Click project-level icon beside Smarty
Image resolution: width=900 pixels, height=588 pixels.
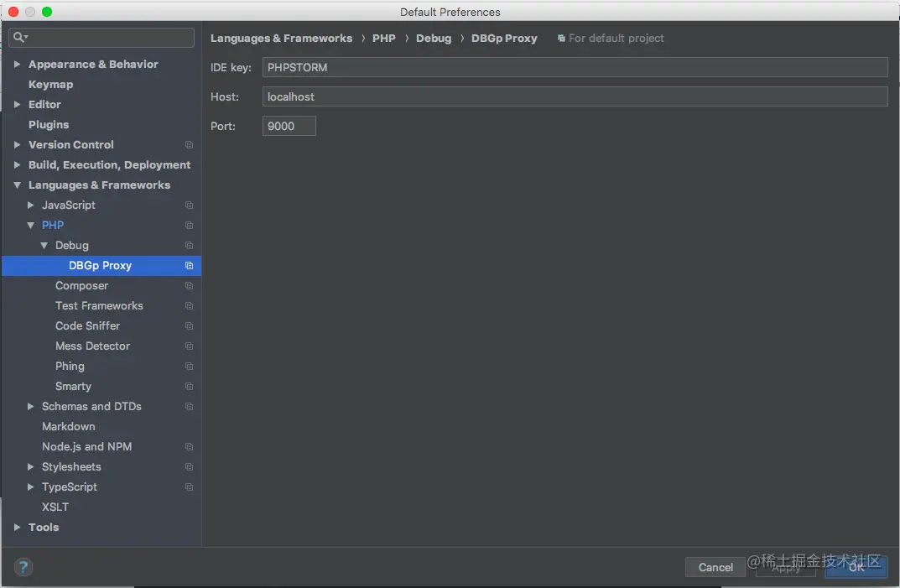pos(189,386)
